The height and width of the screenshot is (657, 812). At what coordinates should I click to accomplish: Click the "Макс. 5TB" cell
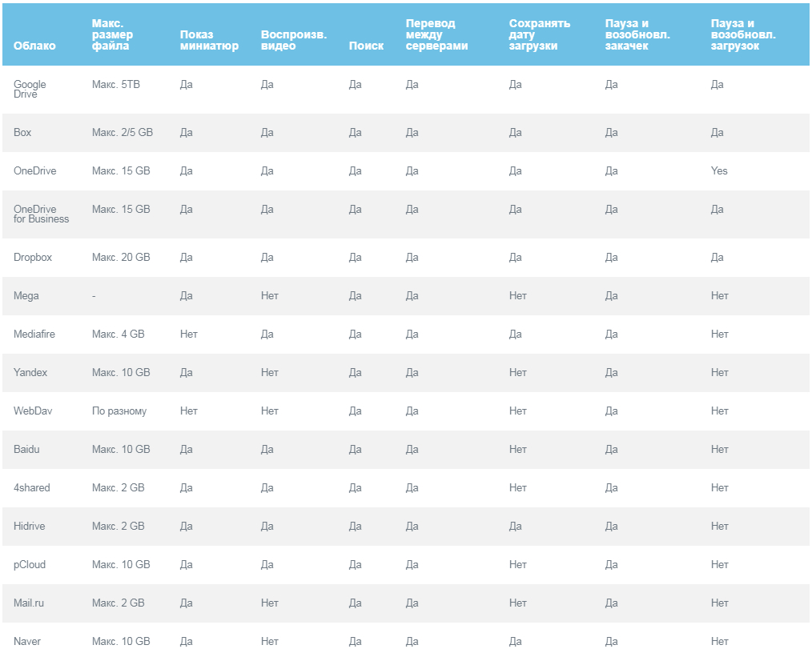pyautogui.click(x=116, y=84)
